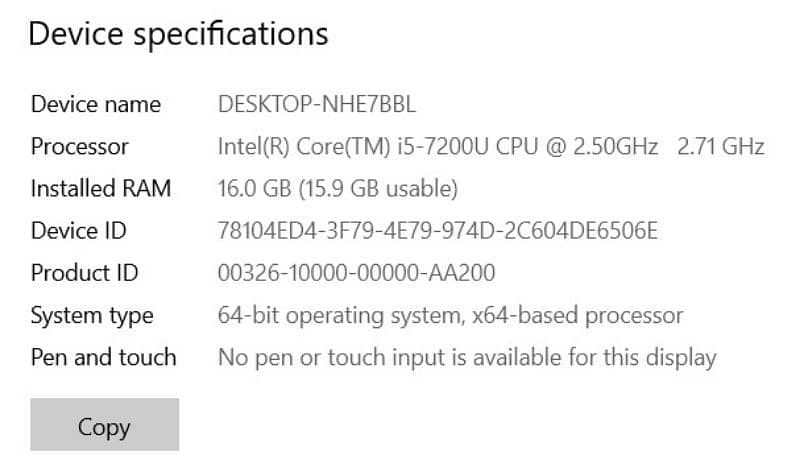Viewport: 800px width, 472px height.
Task: Select the DESKTOP-NHE7BBL device name value
Action: tap(317, 104)
